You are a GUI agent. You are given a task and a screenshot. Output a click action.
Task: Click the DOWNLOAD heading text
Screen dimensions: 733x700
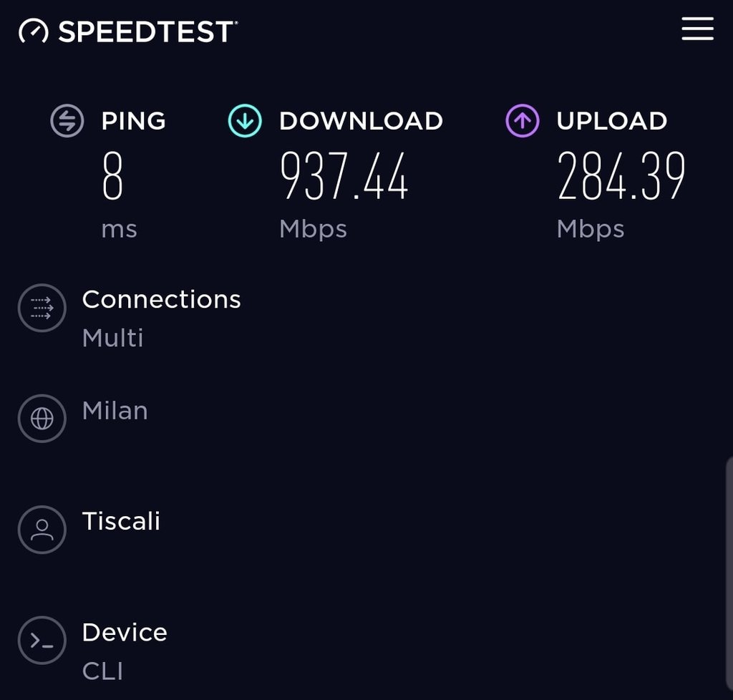point(361,121)
